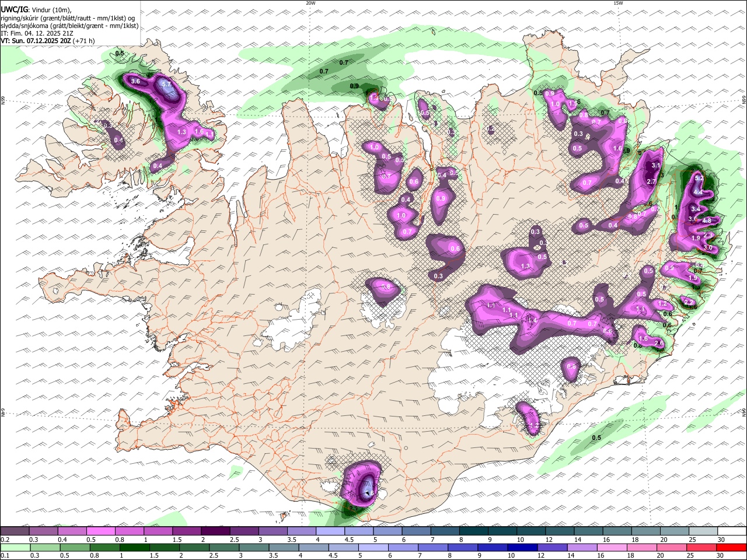Image resolution: width=747 pixels, height=560 pixels.
Task: Click the '5.2' precipitation value on the east coast
Action: point(699,177)
